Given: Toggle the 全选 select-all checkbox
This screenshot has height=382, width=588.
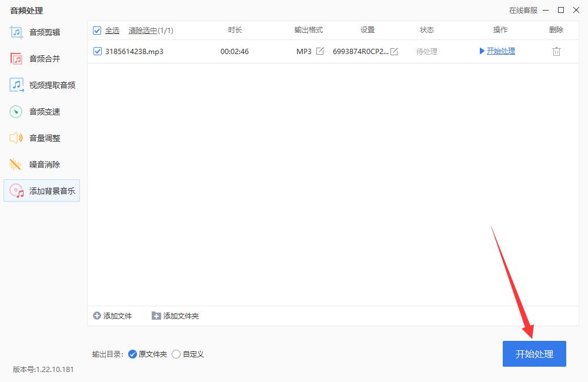Looking at the screenshot, I should [x=98, y=30].
